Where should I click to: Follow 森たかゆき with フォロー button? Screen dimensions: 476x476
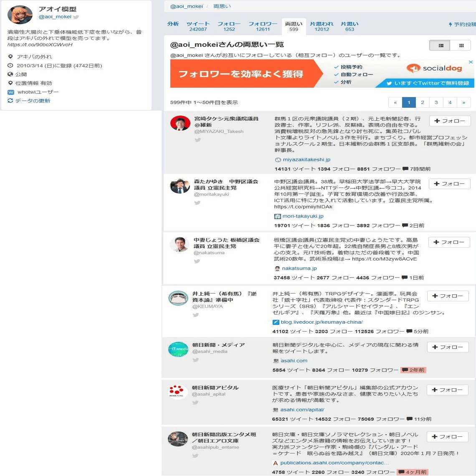pos(449,184)
